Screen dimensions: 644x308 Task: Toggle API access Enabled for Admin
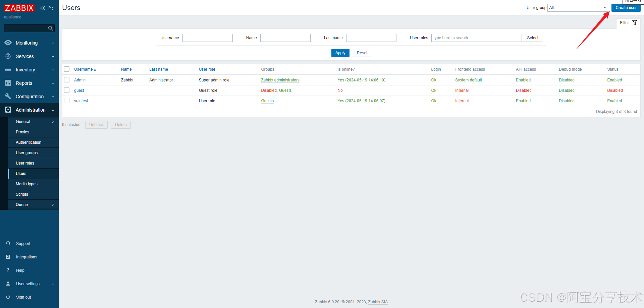pos(523,80)
